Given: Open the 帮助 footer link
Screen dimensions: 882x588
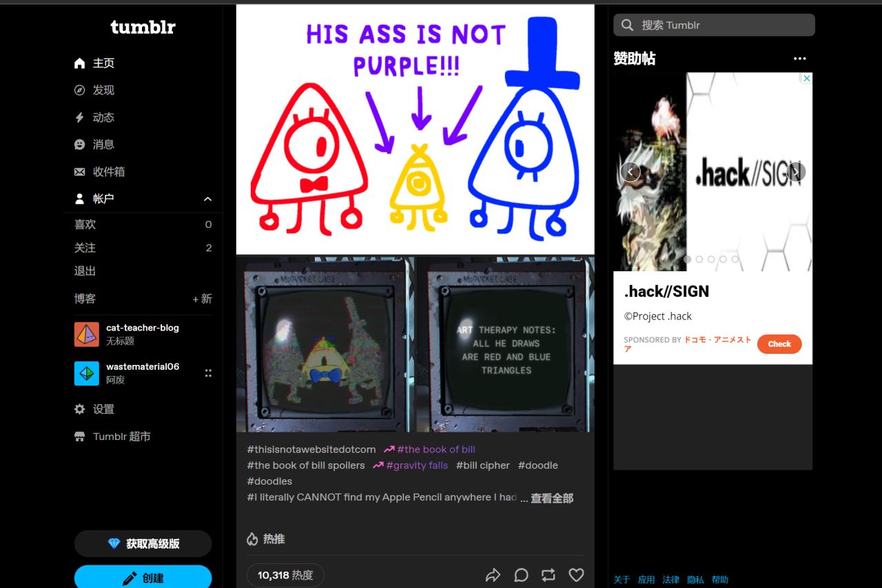Looking at the screenshot, I should click(x=720, y=580).
